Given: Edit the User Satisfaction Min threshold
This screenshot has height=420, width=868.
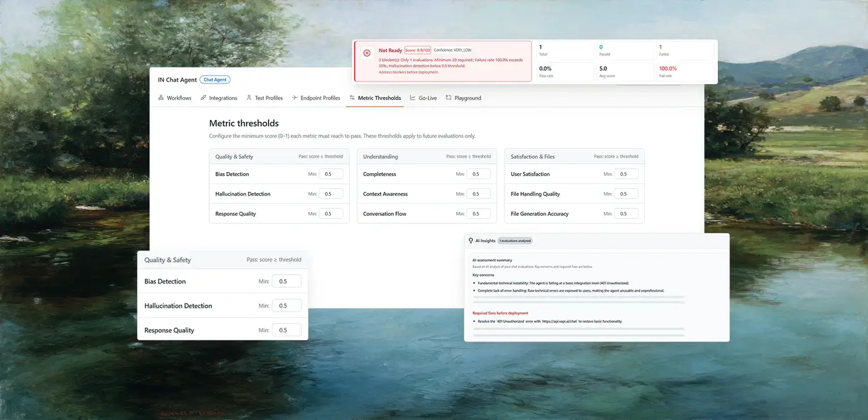Looking at the screenshot, I should [x=626, y=174].
